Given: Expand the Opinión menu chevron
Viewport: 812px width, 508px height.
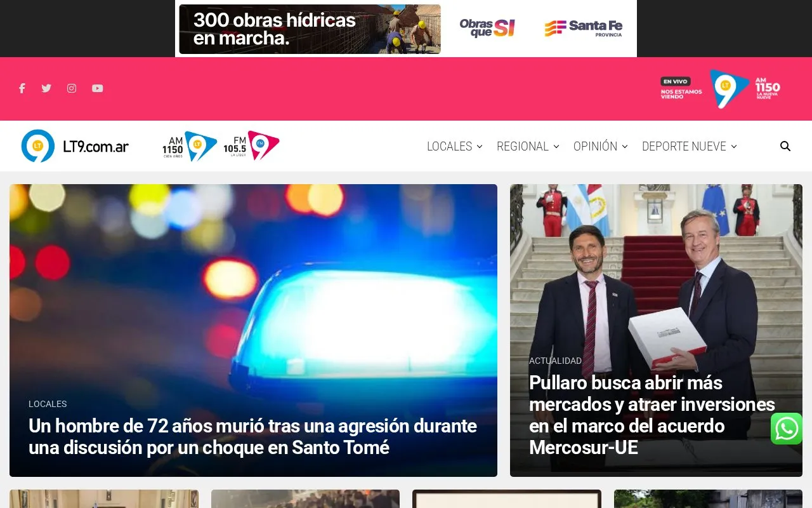Looking at the screenshot, I should tap(625, 147).
